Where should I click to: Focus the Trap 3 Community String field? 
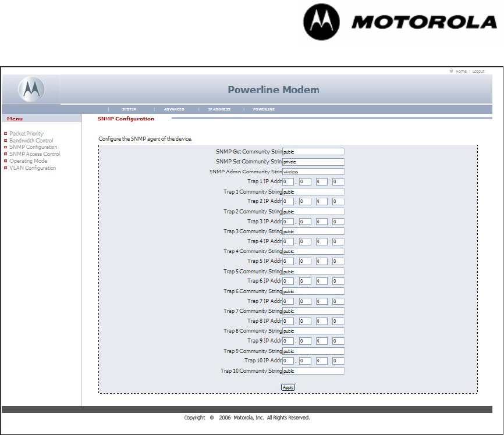point(313,231)
